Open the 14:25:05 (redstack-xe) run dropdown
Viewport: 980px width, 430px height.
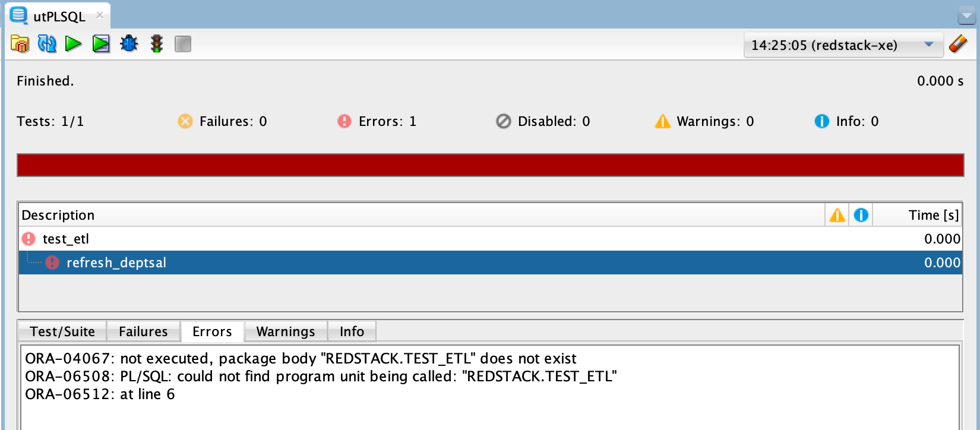click(x=843, y=45)
